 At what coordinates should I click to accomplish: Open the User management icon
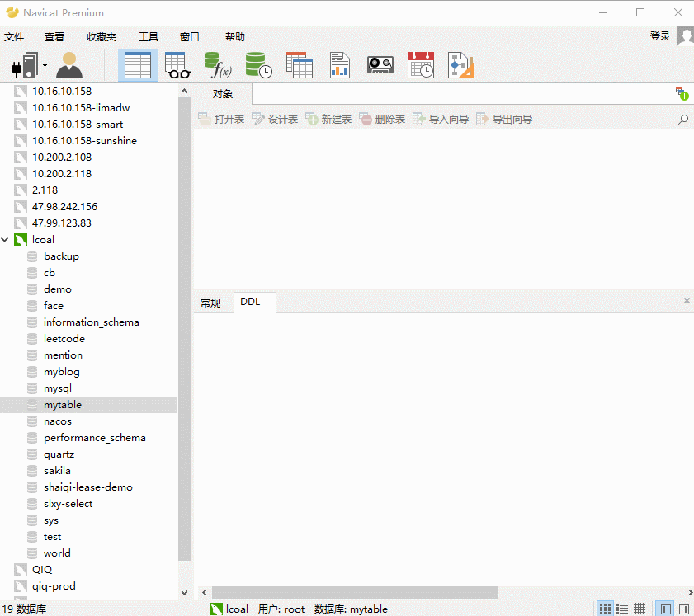point(69,65)
